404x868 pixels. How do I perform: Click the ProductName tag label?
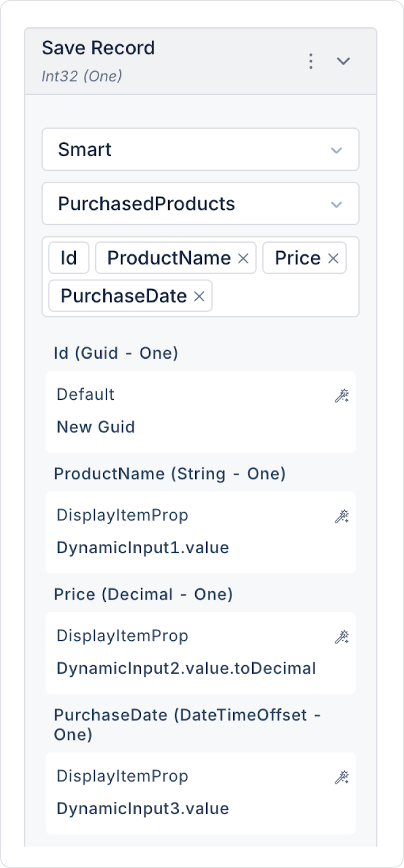(x=169, y=258)
